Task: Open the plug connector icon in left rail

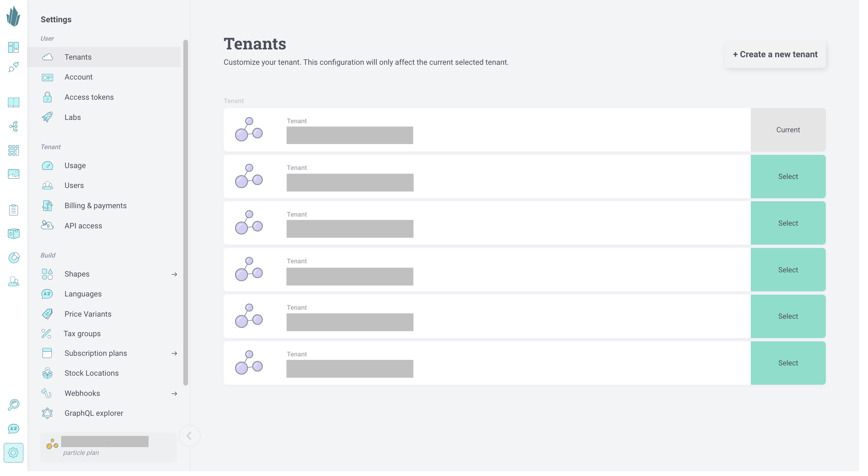Action: 14,67
